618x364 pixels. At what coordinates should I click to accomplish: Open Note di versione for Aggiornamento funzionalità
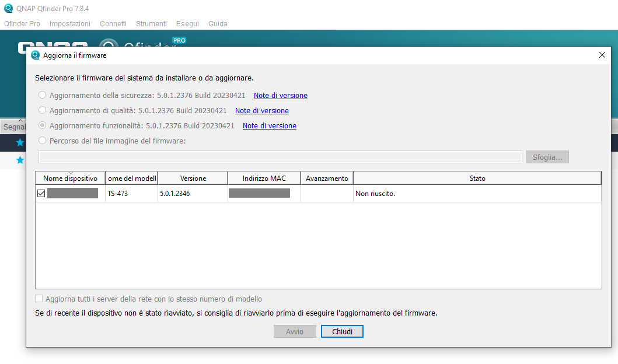point(269,126)
